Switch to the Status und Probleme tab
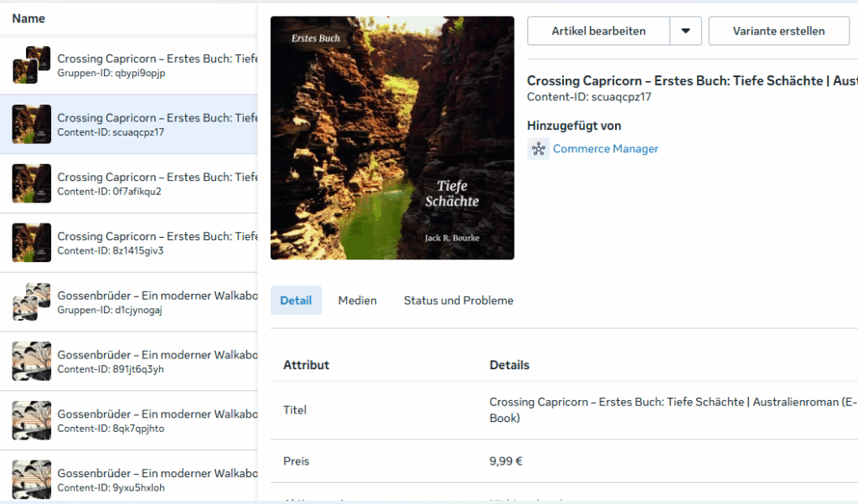 (x=458, y=300)
